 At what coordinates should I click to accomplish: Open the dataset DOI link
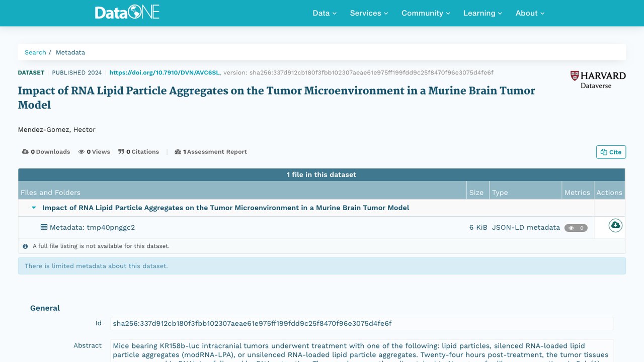[x=165, y=72]
